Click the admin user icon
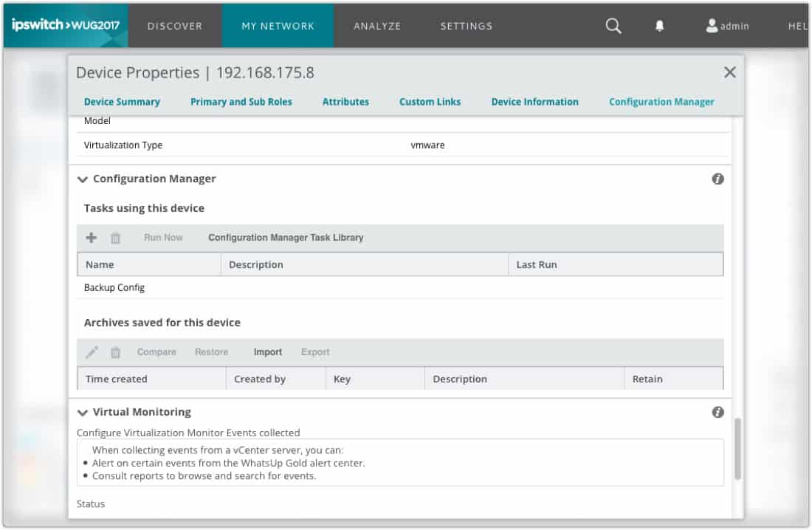The height and width of the screenshot is (530, 812). coord(712,26)
